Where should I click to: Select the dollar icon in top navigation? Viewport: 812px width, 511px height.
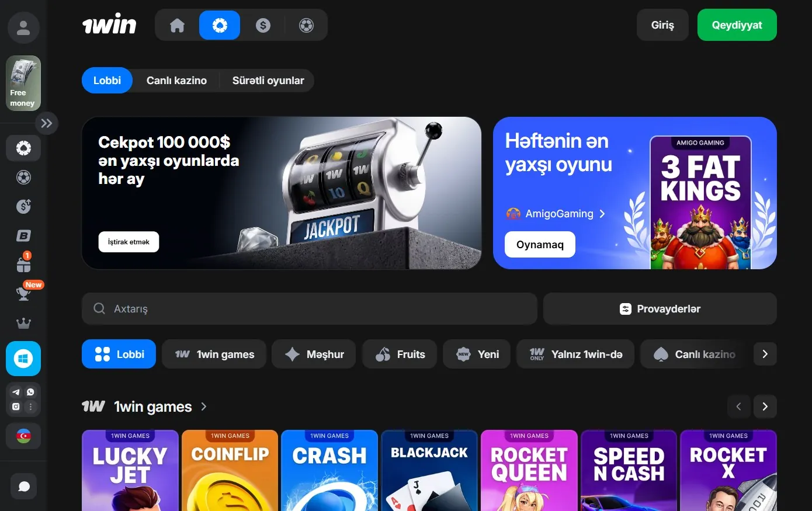pos(263,25)
